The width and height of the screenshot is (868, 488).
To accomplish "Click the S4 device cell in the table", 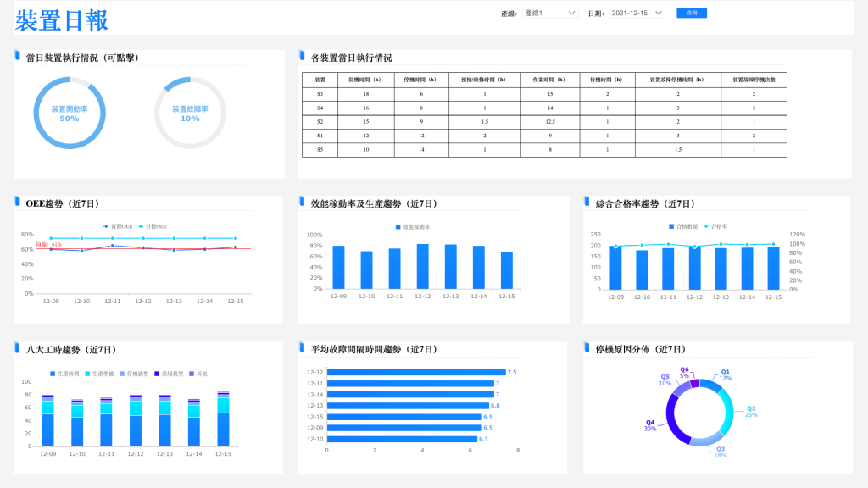I will 320,108.
